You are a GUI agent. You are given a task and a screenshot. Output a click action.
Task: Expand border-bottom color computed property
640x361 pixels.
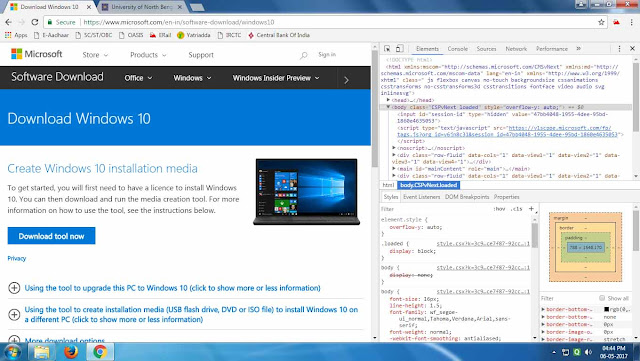click(543, 310)
